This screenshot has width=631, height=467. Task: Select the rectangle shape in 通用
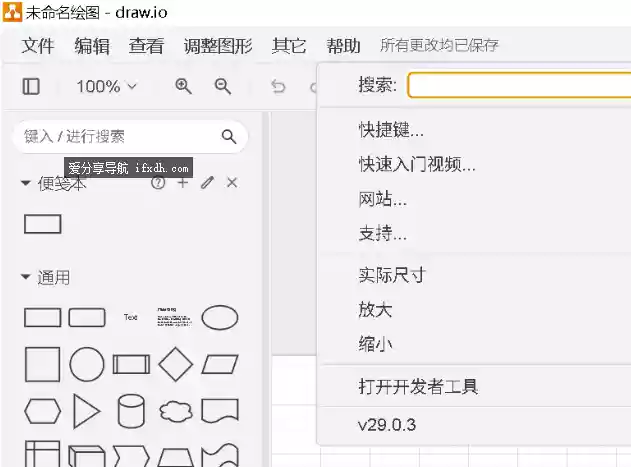pos(43,317)
